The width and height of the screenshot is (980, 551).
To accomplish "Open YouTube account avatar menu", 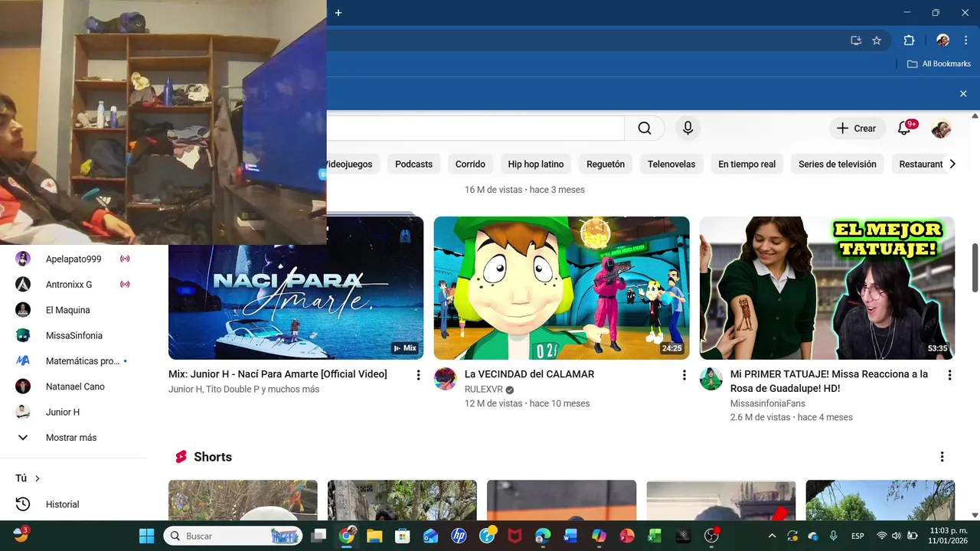I will point(941,129).
